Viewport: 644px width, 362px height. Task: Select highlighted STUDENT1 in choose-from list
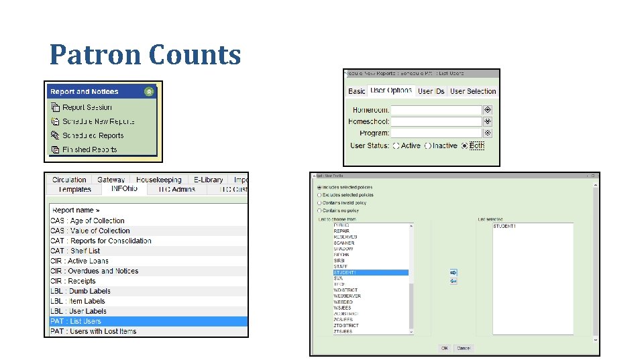point(371,273)
